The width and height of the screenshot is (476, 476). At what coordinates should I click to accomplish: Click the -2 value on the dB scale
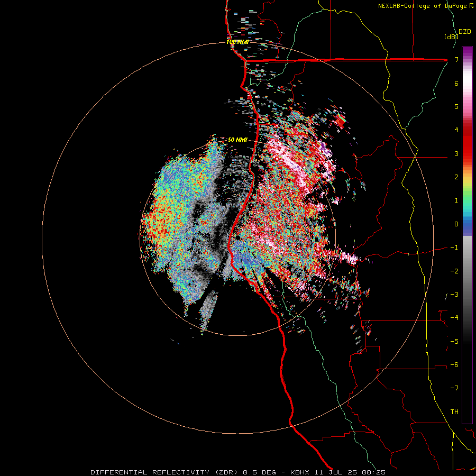454,271
